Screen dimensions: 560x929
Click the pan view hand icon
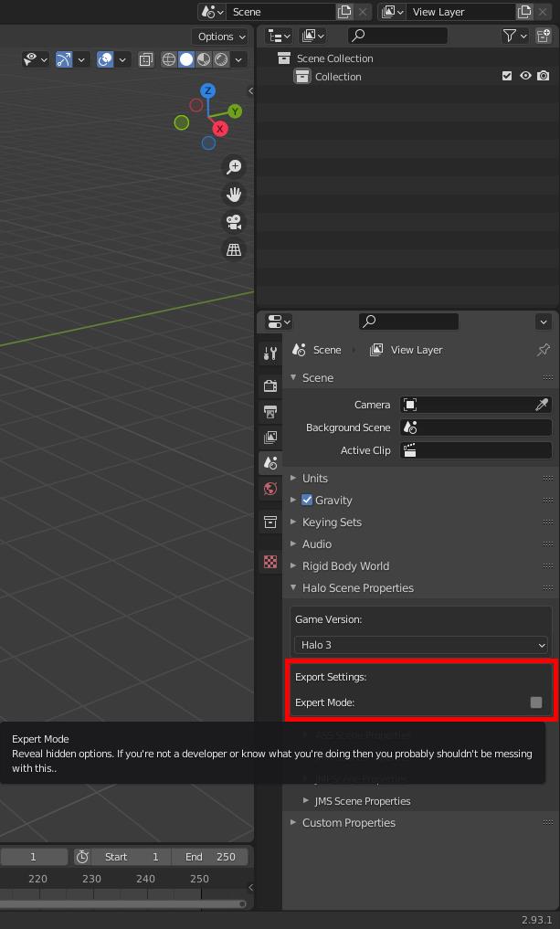[234, 195]
